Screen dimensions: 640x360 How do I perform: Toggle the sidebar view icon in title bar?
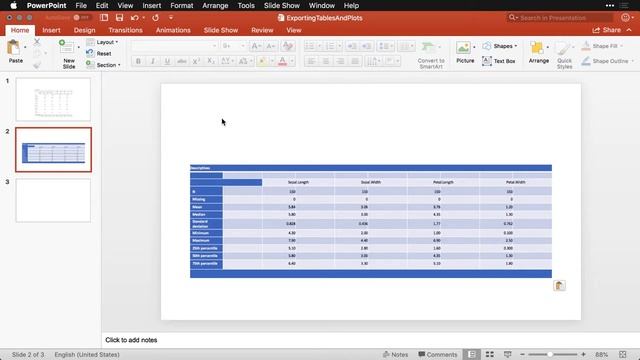pos(104,18)
